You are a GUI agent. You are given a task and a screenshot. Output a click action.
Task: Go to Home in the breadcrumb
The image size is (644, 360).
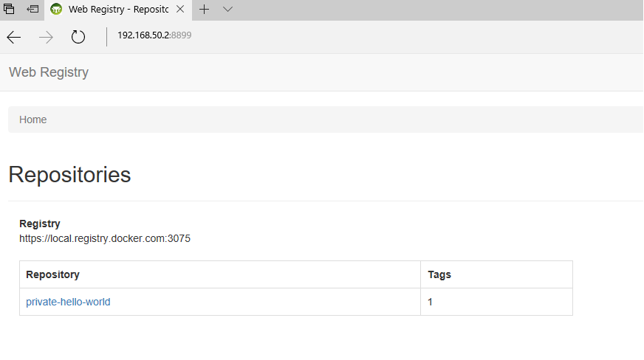33,120
